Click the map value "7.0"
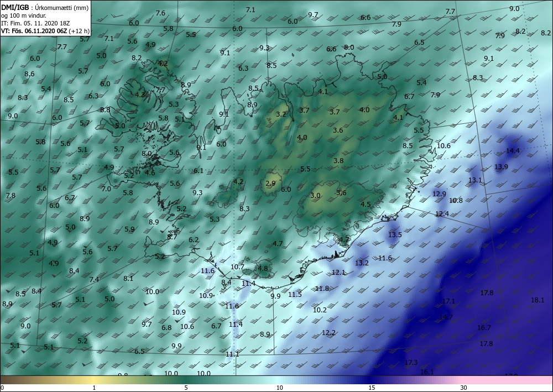Image resolution: width=553 pixels, height=392 pixels. tap(106, 189)
